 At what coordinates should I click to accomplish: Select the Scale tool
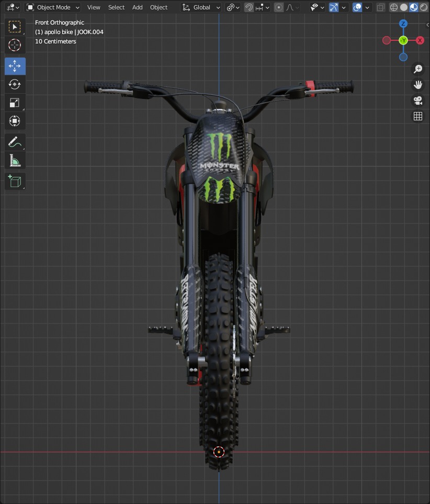pos(15,103)
